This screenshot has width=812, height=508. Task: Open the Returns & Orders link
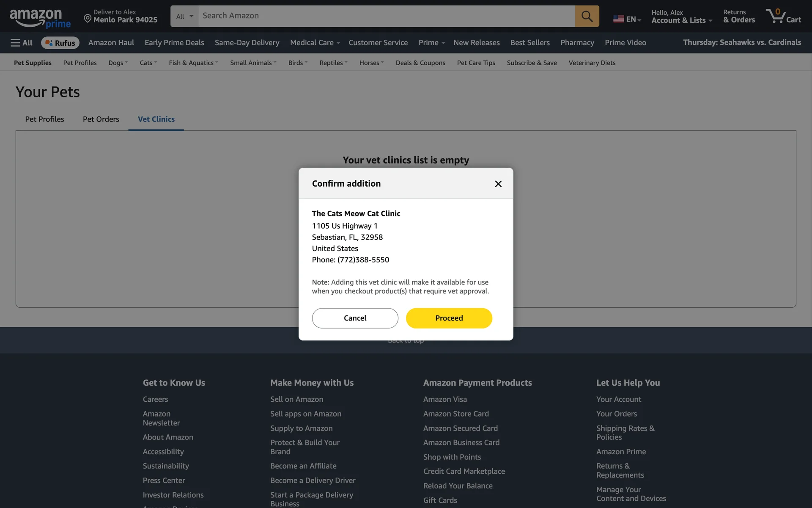coord(738,16)
